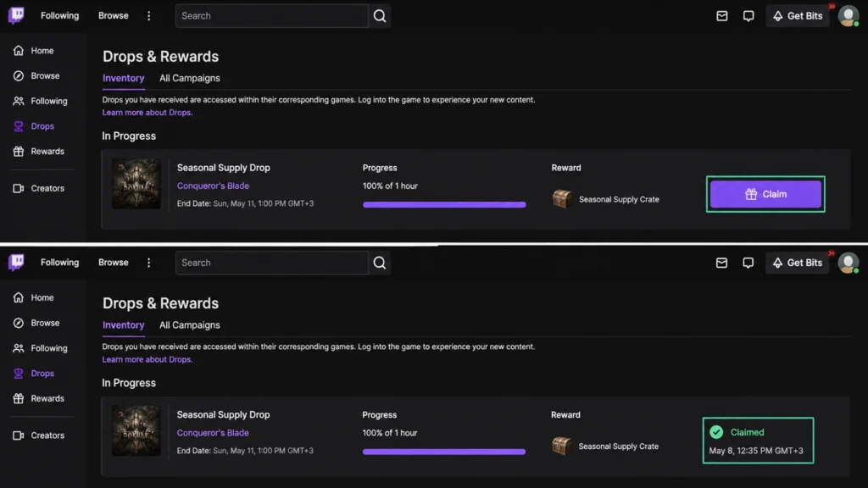Switch to Inventory tab in lower screenshot
The width and height of the screenshot is (868, 488).
(x=124, y=325)
